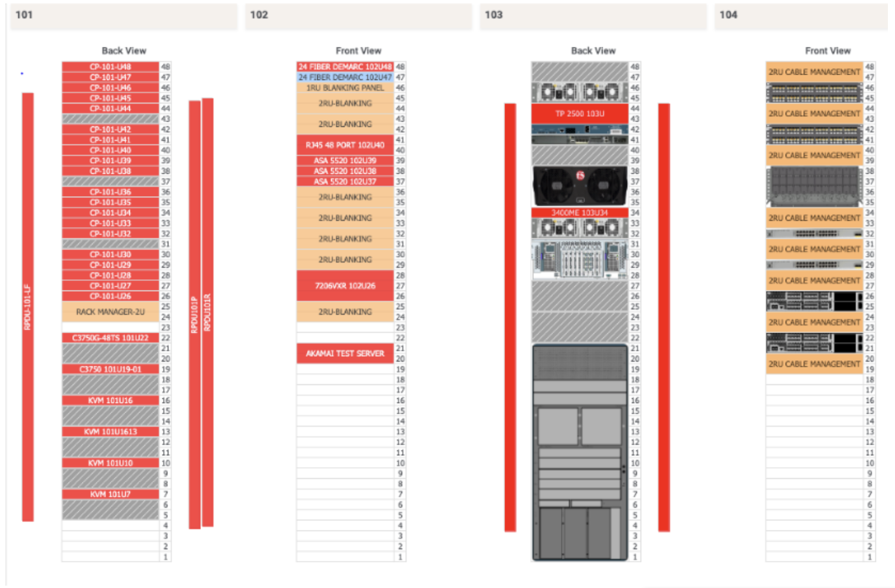Select 2RU-BLANKING panel at units 24-25

click(x=345, y=312)
